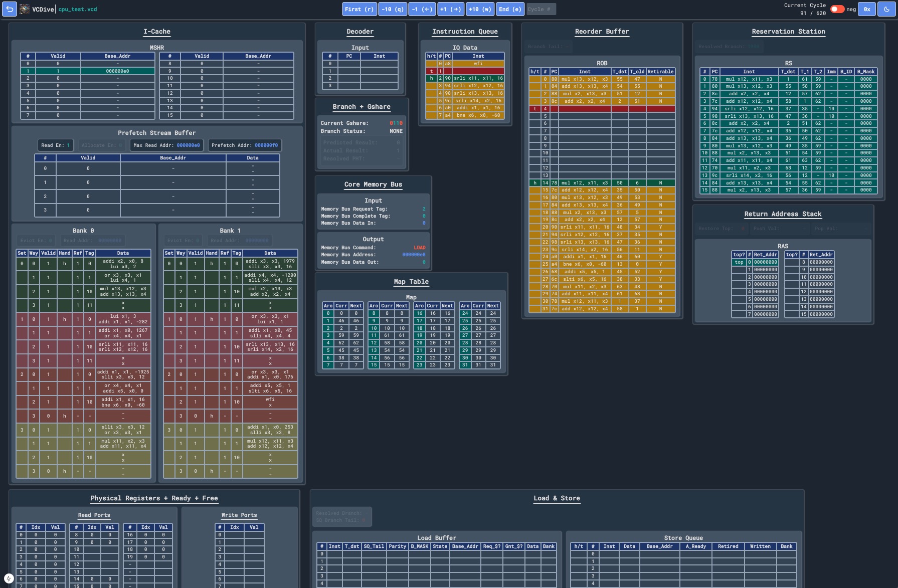Click the lightning bolt icon at bottom-left
Screen dimensions: 898x588
[9, 578]
